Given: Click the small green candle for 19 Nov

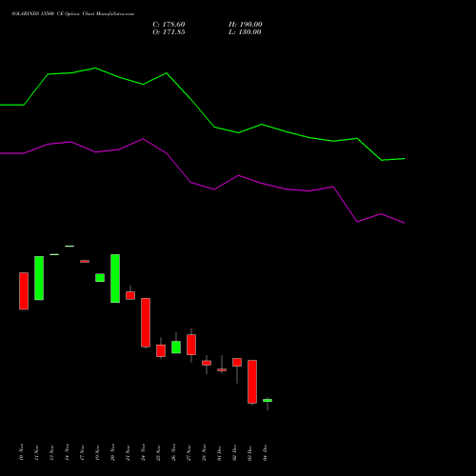Looking at the screenshot, I should 100,278.
